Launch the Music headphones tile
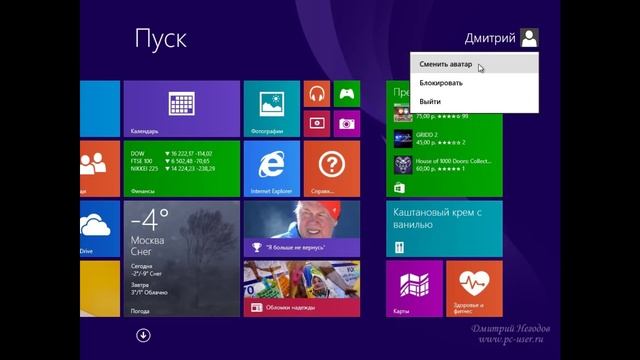Viewport: 640px width, 360px height. 317,94
